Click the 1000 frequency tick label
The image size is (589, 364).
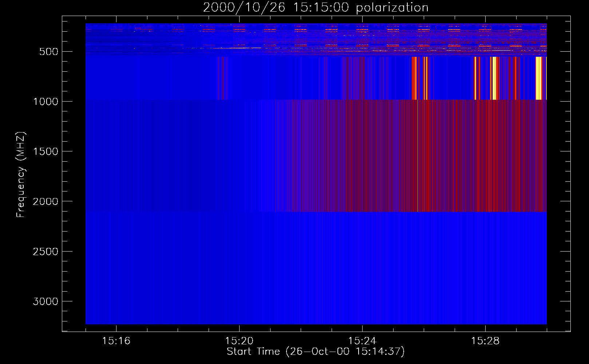click(x=46, y=102)
